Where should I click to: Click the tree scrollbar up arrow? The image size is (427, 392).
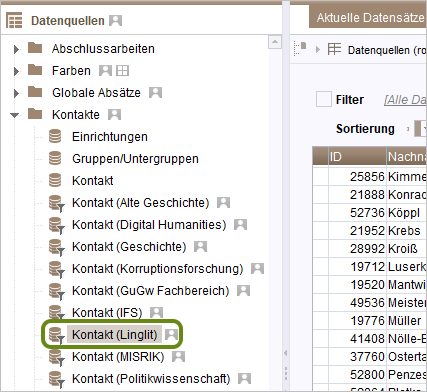[275, 42]
